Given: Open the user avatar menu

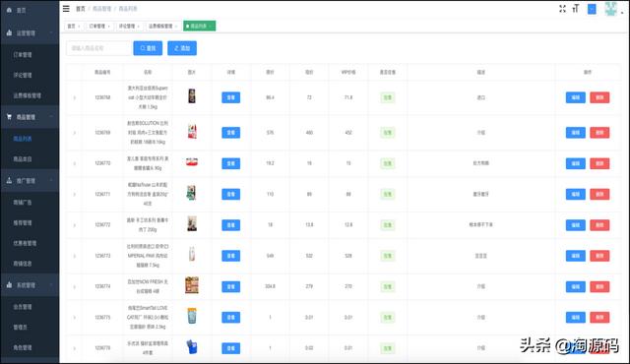Looking at the screenshot, I should [x=610, y=9].
